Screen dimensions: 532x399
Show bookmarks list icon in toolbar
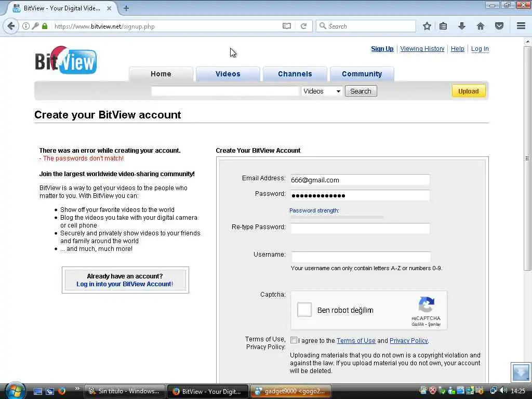[x=443, y=26]
